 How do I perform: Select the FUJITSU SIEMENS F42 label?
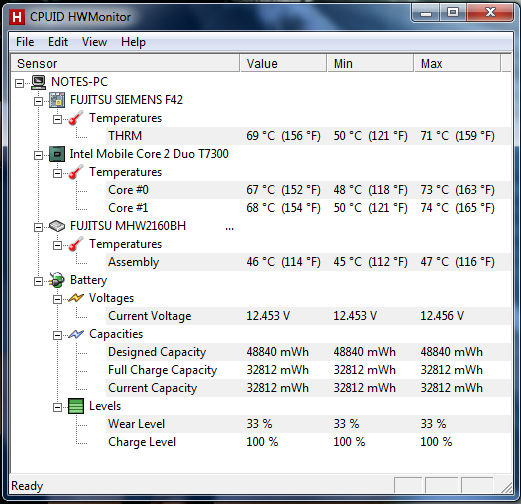click(x=126, y=100)
